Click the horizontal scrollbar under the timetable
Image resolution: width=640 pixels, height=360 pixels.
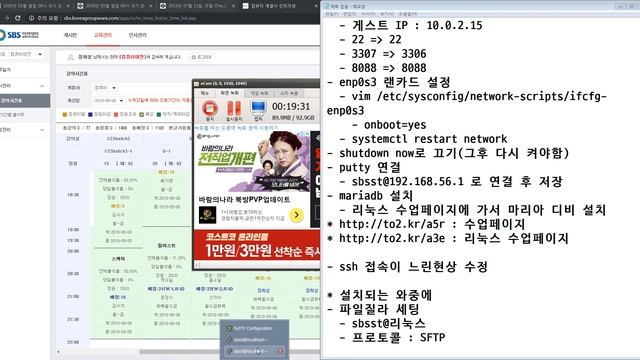230,351
